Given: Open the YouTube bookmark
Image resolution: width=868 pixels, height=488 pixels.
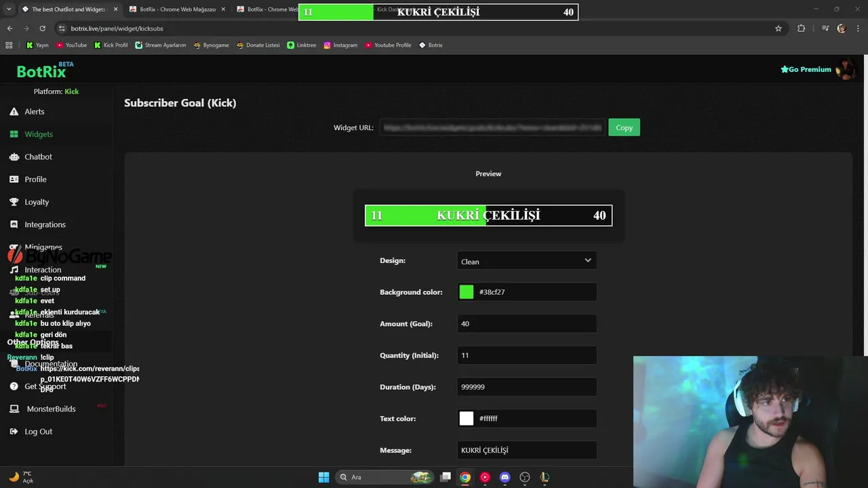Looking at the screenshot, I should tap(71, 45).
